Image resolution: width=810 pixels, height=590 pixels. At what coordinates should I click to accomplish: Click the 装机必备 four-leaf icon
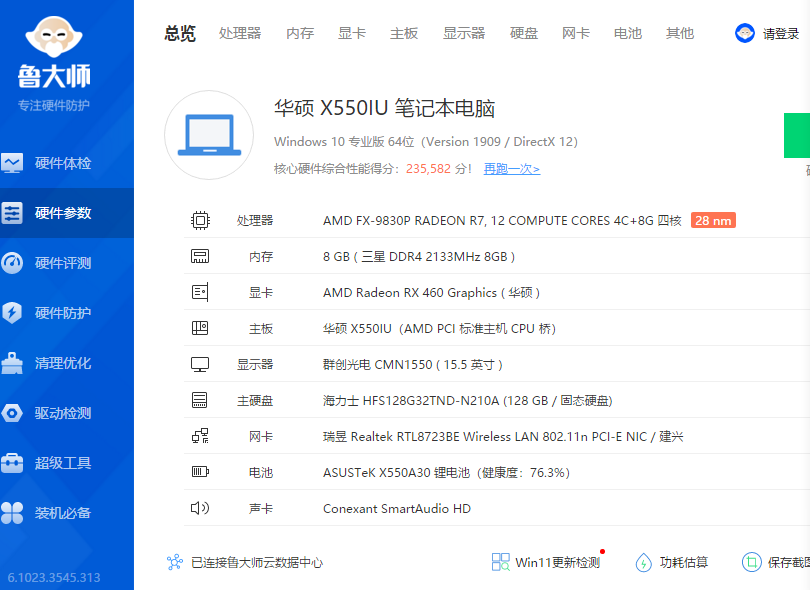tap(12, 513)
